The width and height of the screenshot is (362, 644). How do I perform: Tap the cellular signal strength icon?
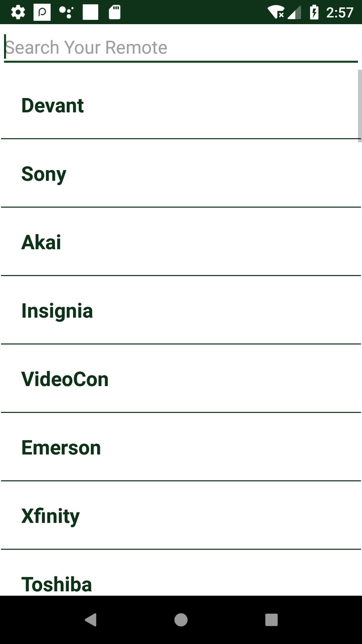(x=294, y=12)
